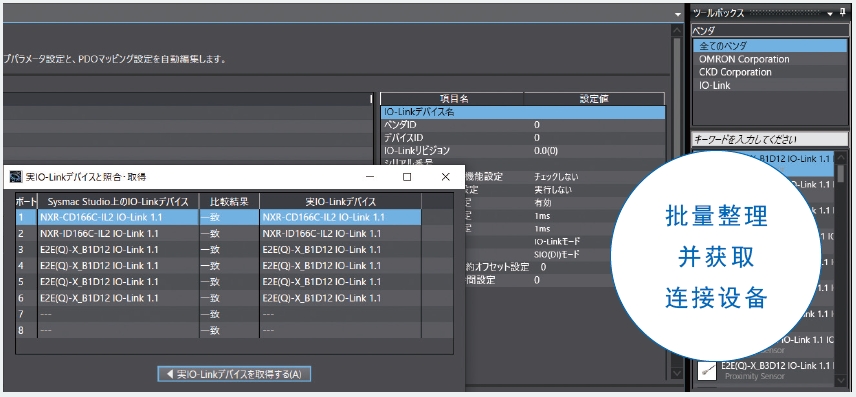This screenshot has height=397, width=856.
Task: Click the 実IO-Linkデバイスと照合・取得 dialog title icon
Action: 15,177
